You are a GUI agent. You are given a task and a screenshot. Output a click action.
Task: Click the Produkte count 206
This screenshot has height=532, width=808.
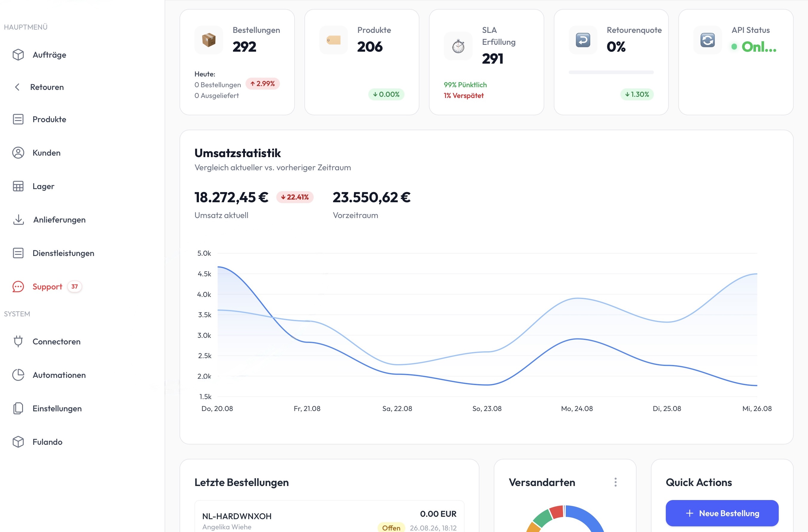[370, 47]
